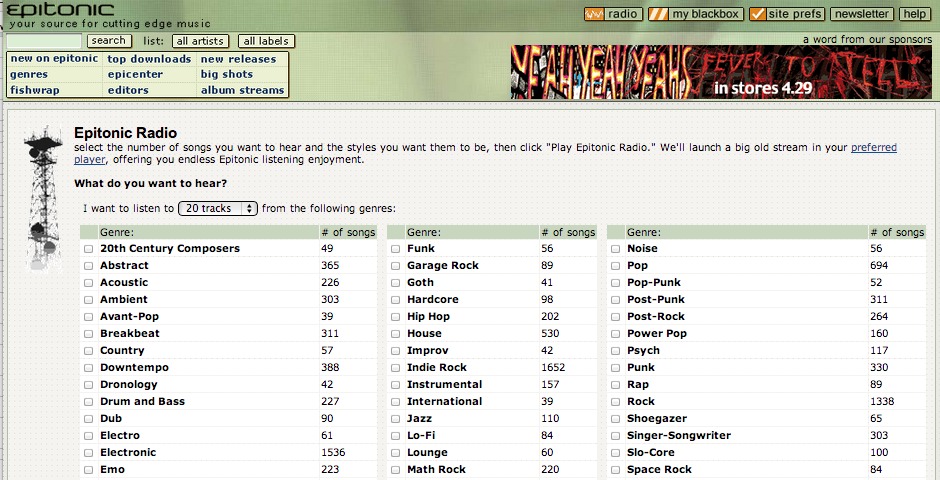Check the Country genre checkbox
This screenshot has width=940, height=480.
click(x=89, y=351)
